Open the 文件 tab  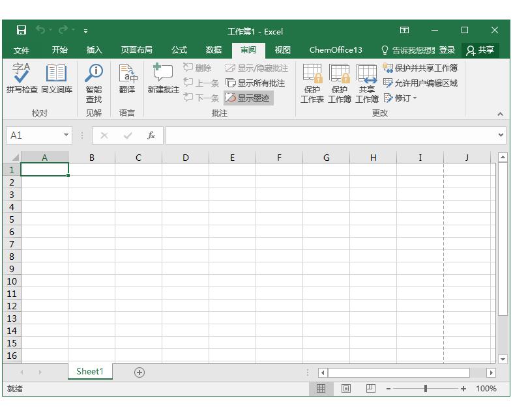(x=22, y=50)
